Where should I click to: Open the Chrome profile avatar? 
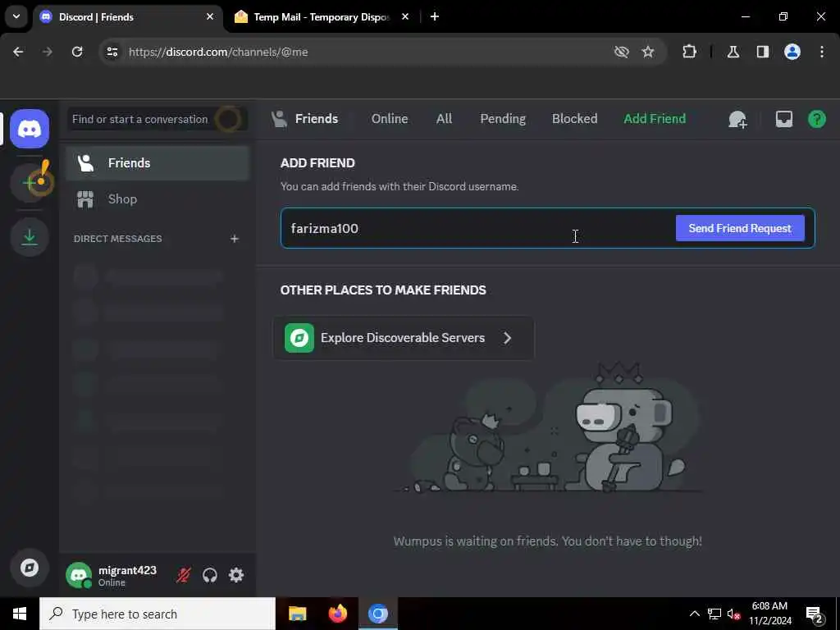coord(792,52)
